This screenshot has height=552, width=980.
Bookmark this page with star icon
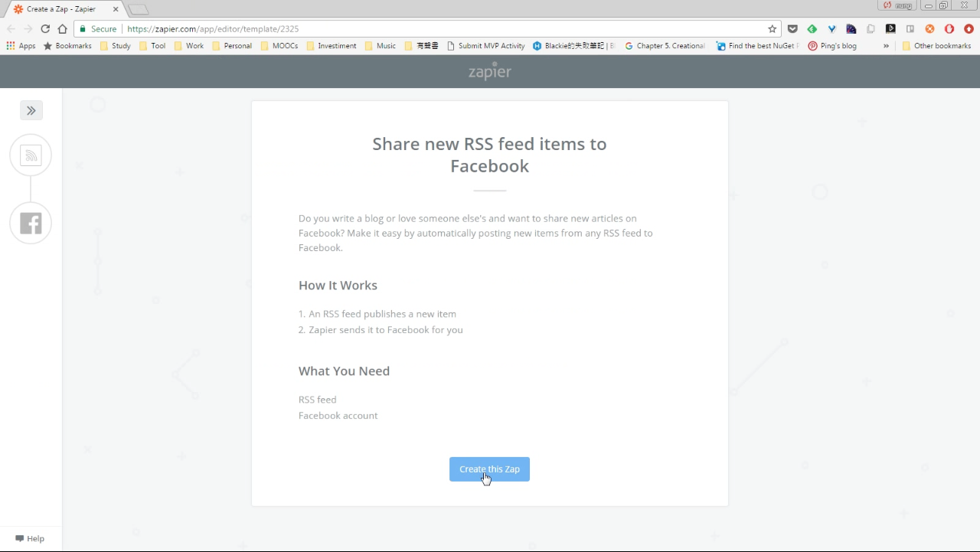[772, 28]
